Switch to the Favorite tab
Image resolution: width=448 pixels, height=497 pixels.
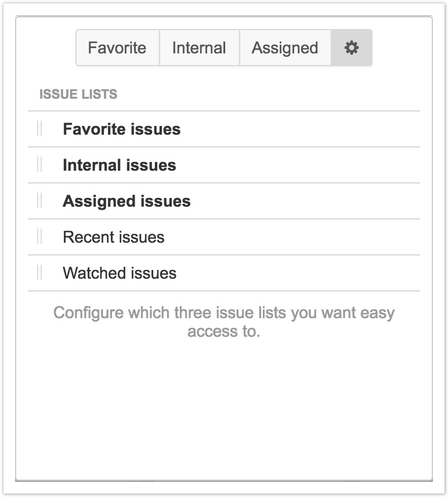(117, 48)
